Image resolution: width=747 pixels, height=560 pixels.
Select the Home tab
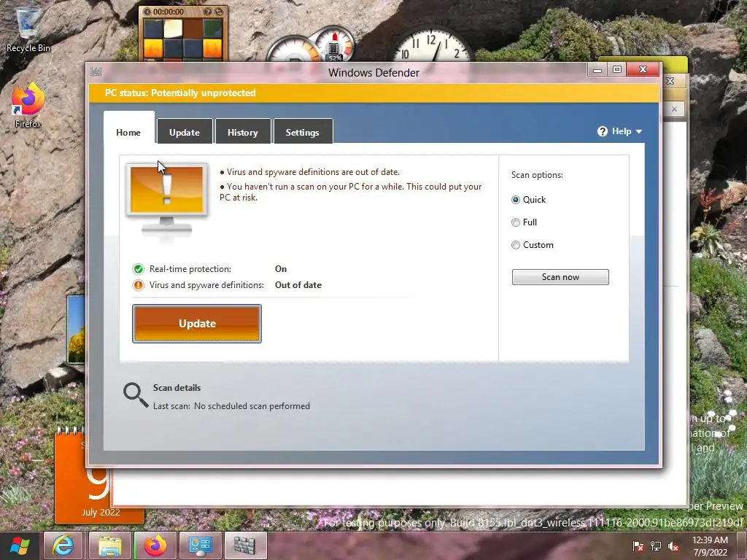[128, 128]
